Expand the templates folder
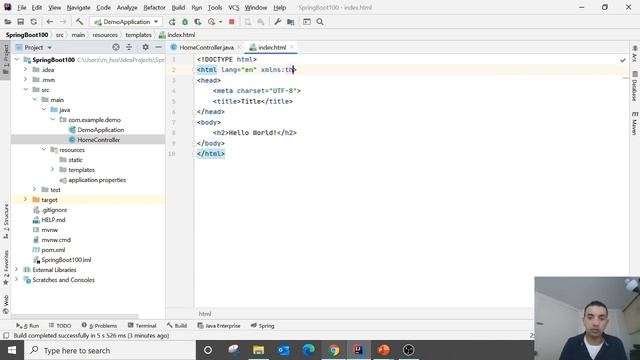640x360 pixels. 53,169
